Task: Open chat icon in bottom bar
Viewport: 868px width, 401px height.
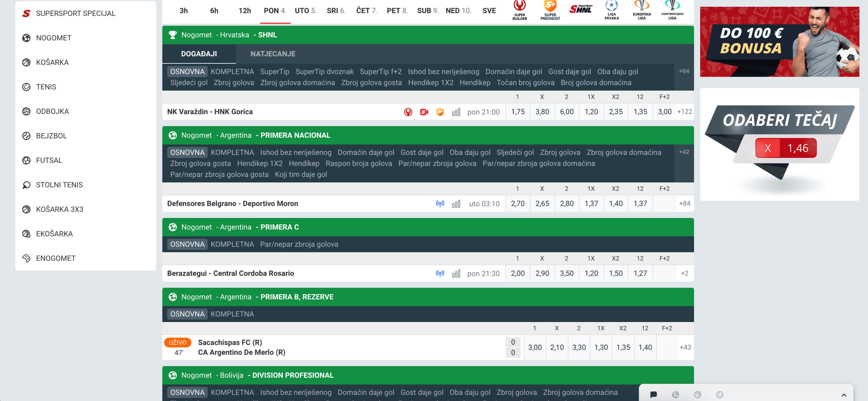Action: (653, 395)
